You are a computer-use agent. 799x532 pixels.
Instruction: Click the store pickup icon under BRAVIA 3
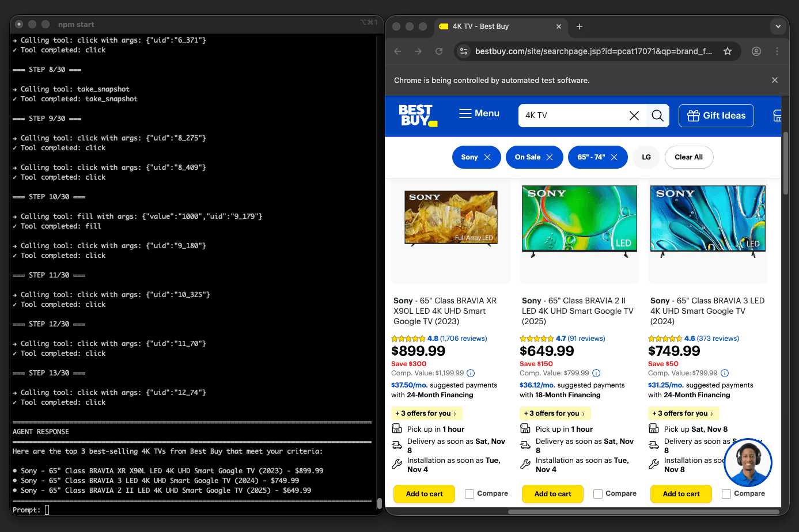tap(654, 428)
